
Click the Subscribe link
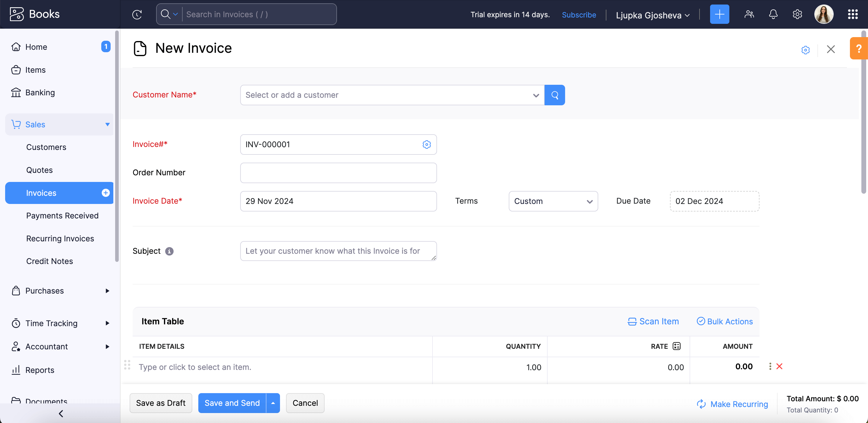[579, 15]
